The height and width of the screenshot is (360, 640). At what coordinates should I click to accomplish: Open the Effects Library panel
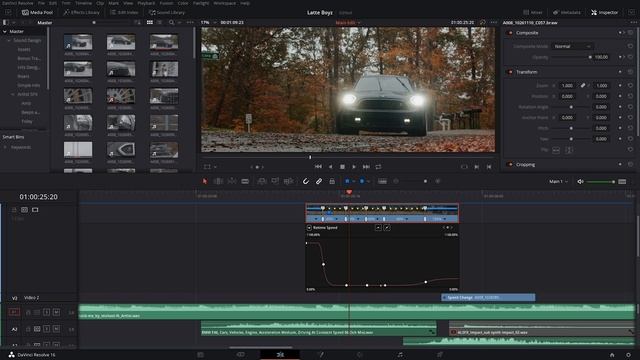point(82,12)
